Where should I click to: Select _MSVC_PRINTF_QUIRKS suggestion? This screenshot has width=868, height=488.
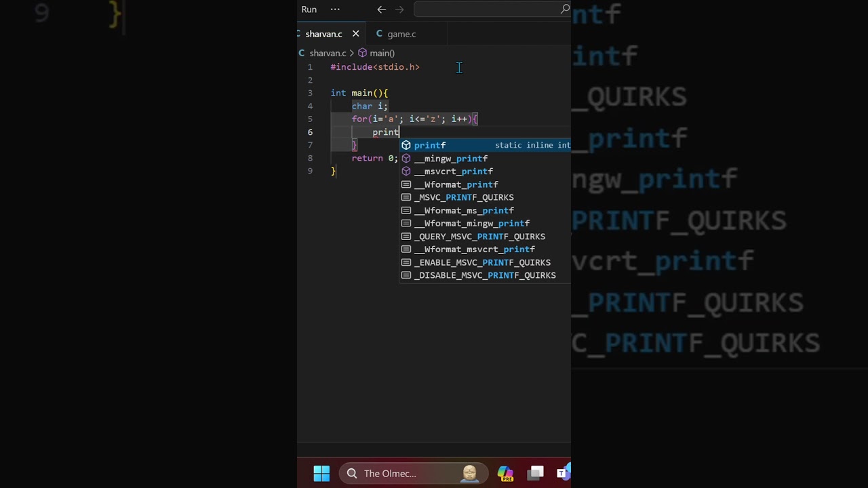pyautogui.click(x=485, y=197)
